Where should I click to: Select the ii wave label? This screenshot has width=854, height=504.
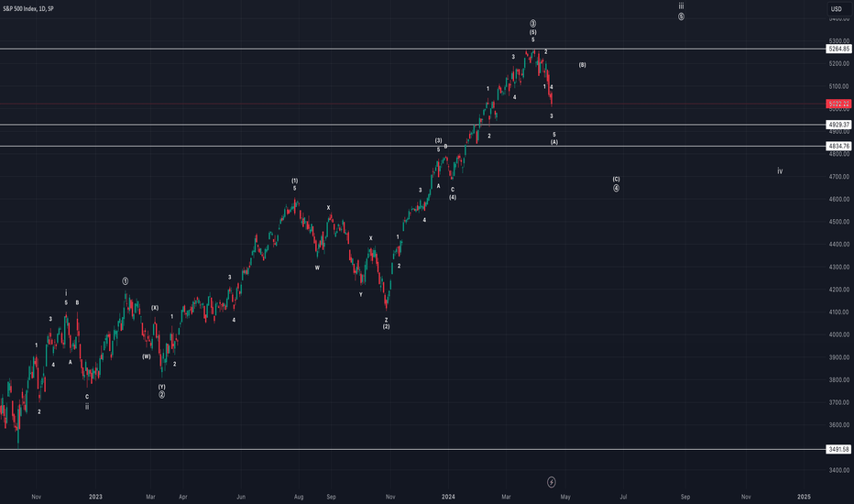(87, 407)
